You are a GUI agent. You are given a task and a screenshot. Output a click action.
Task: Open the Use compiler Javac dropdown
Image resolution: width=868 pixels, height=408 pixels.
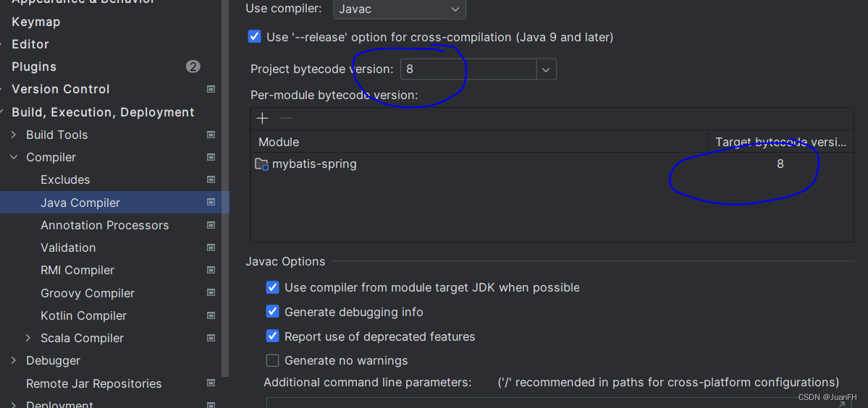400,9
